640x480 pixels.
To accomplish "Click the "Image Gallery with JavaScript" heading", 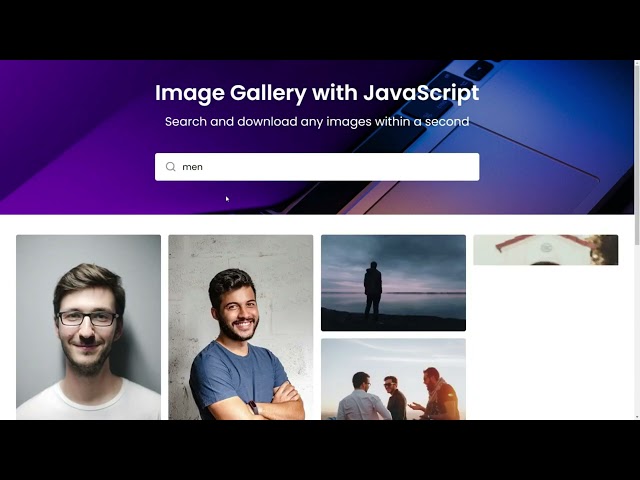I will pyautogui.click(x=317, y=93).
